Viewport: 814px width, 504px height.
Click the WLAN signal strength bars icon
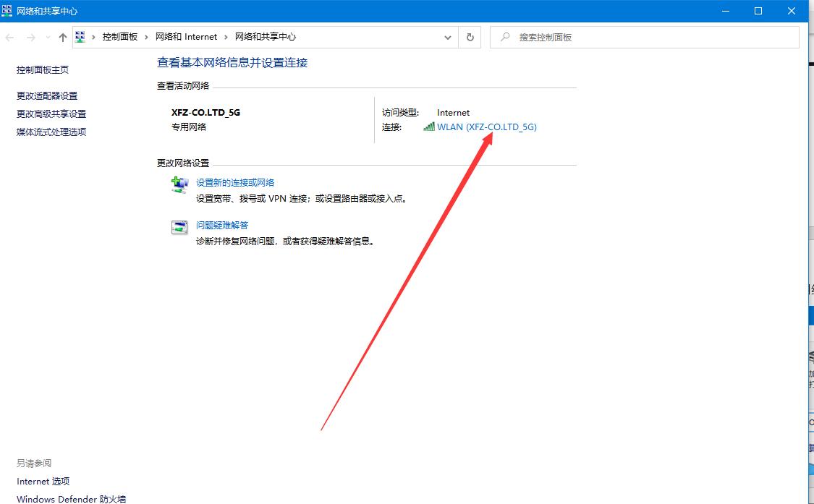point(430,127)
